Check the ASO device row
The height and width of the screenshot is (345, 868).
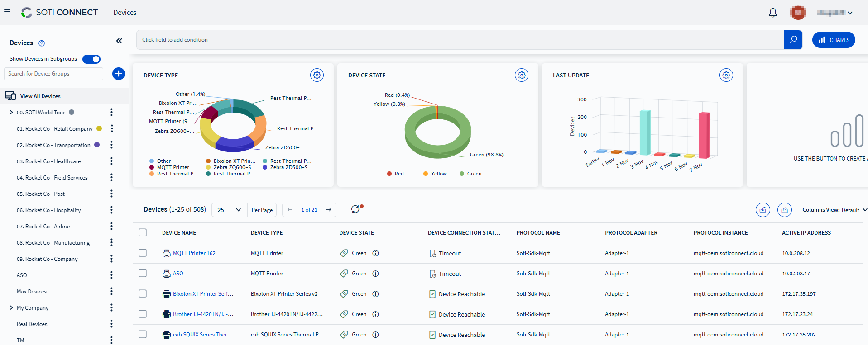[x=143, y=273]
